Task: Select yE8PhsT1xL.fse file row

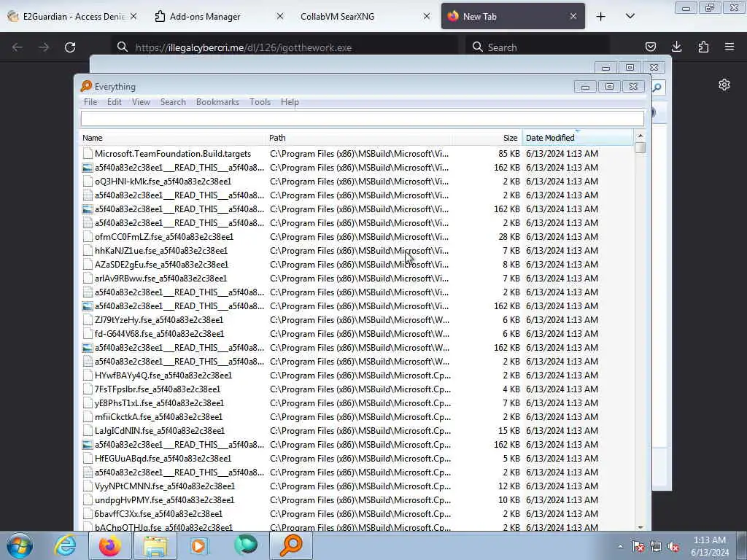Action: [357, 402]
